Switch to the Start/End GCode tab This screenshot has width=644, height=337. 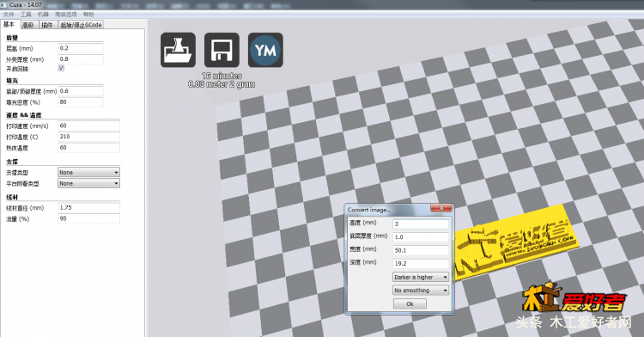pos(81,25)
